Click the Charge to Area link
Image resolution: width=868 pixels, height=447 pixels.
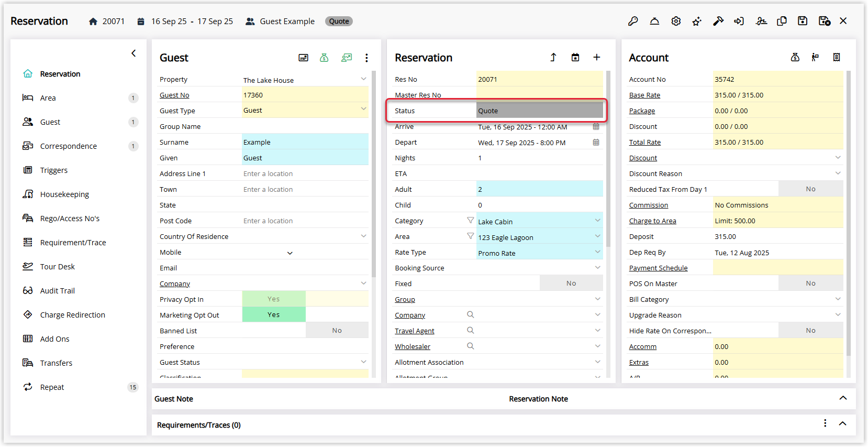(x=652, y=221)
